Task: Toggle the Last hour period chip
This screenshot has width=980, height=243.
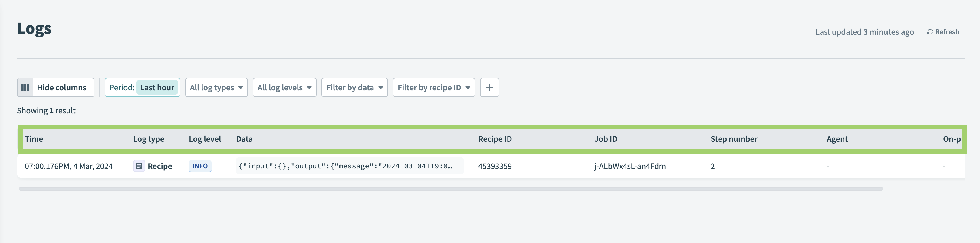Action: (x=157, y=87)
